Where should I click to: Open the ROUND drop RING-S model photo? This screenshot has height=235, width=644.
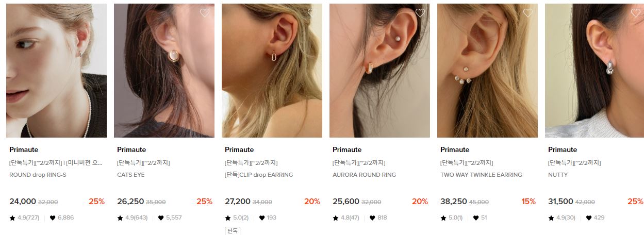[x=56, y=71]
